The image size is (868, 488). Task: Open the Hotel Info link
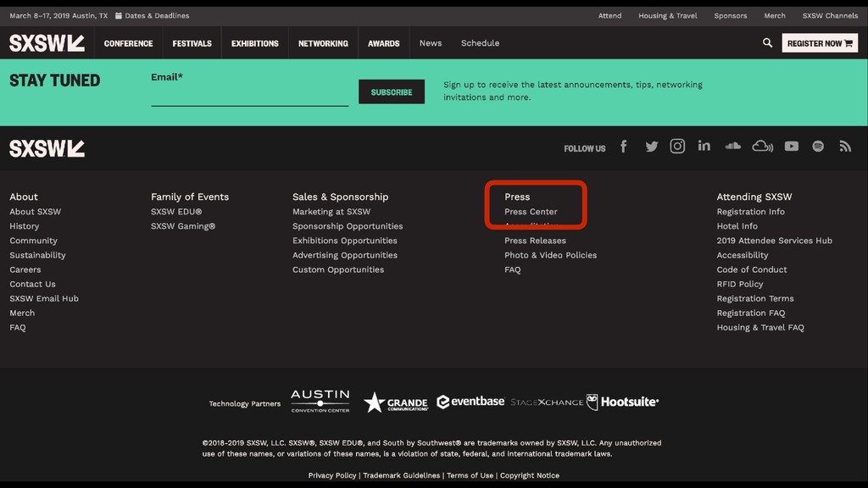[737, 225]
